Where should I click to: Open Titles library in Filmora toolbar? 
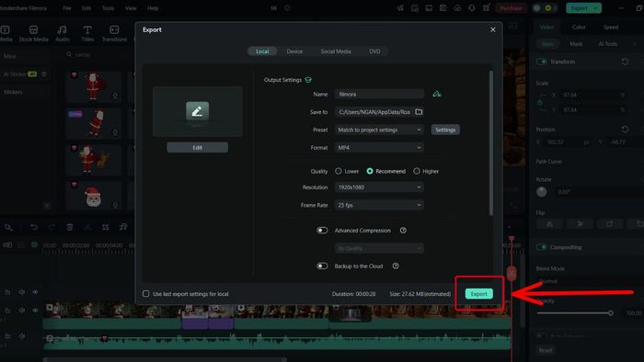tap(87, 34)
